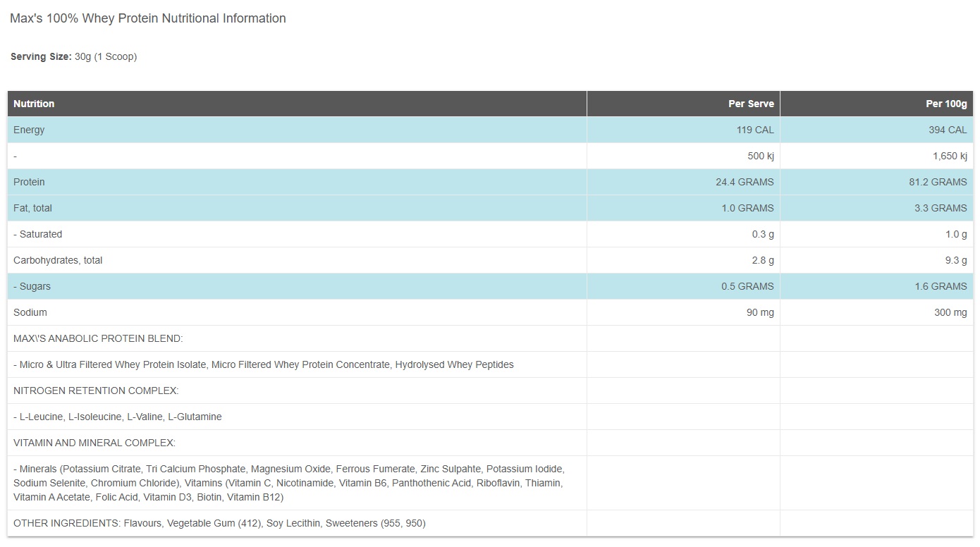This screenshot has height=547, width=980.
Task: Click the '1.0 g' saturated per-100g value
Action: tap(956, 234)
